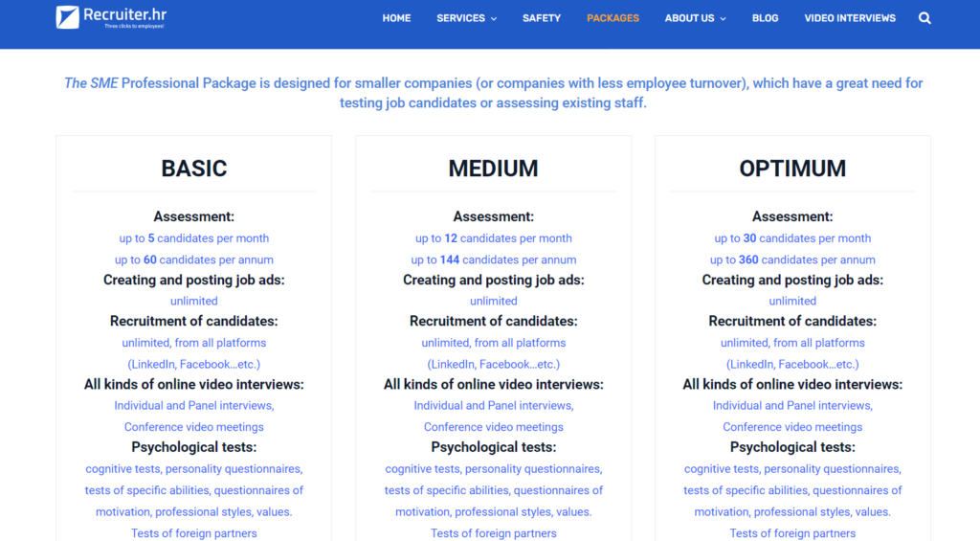Click 'up to 5 candidates per month' text
The image size is (980, 541).
[x=193, y=238]
